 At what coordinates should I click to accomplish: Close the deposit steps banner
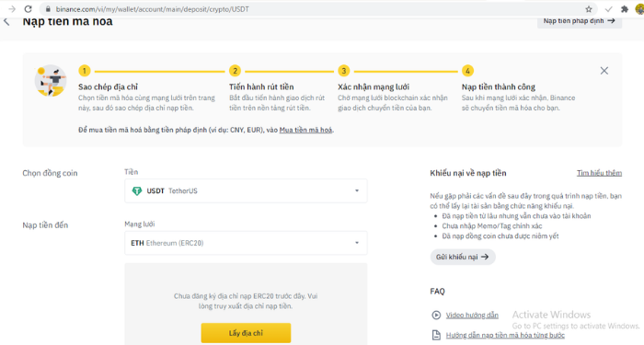pyautogui.click(x=604, y=71)
